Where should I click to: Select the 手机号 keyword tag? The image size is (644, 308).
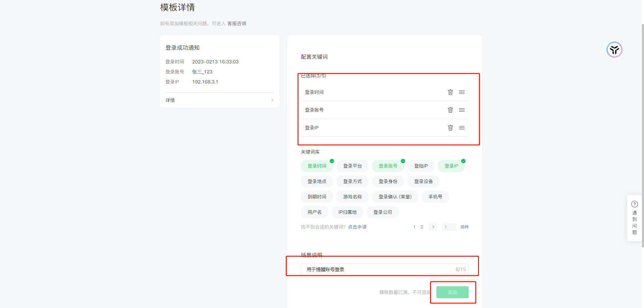click(435, 197)
